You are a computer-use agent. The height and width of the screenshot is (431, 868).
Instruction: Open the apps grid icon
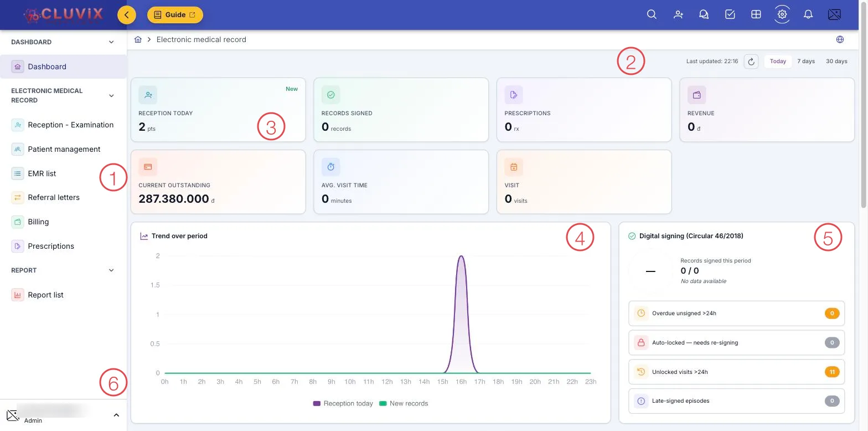[756, 15]
